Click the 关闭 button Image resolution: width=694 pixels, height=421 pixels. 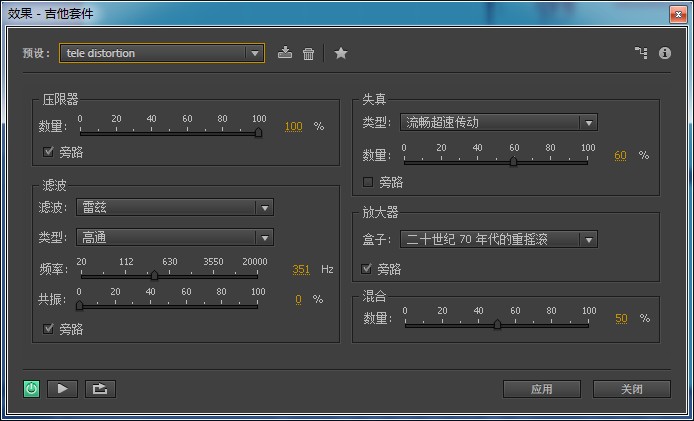632,389
